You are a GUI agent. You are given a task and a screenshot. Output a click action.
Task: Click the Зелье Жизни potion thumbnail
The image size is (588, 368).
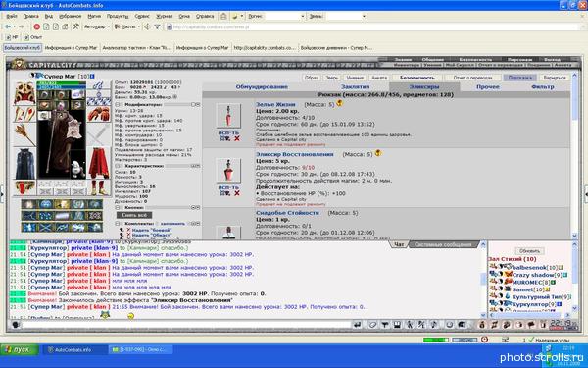228,116
